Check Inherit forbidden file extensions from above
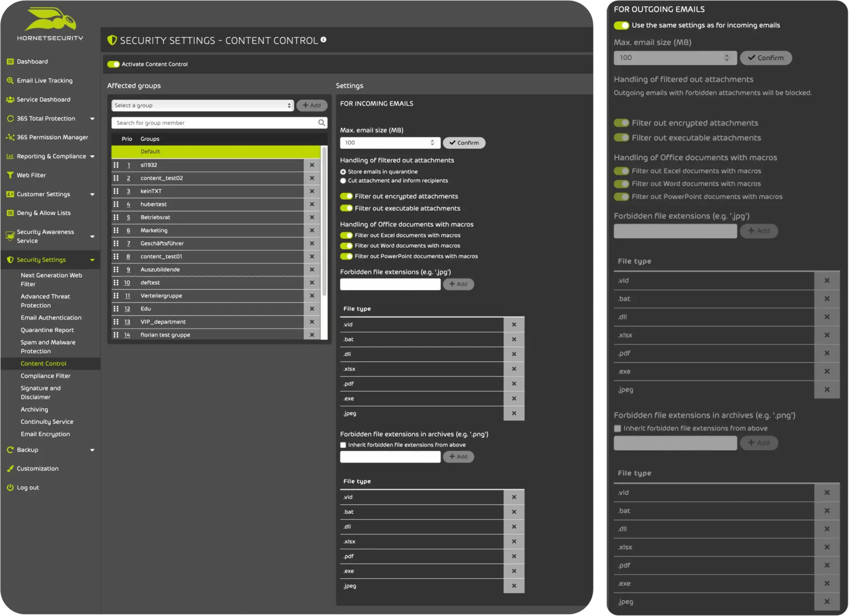 pyautogui.click(x=343, y=444)
